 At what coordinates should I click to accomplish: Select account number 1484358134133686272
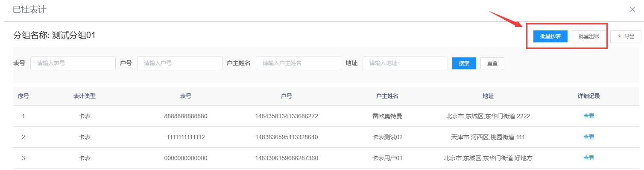(287, 116)
